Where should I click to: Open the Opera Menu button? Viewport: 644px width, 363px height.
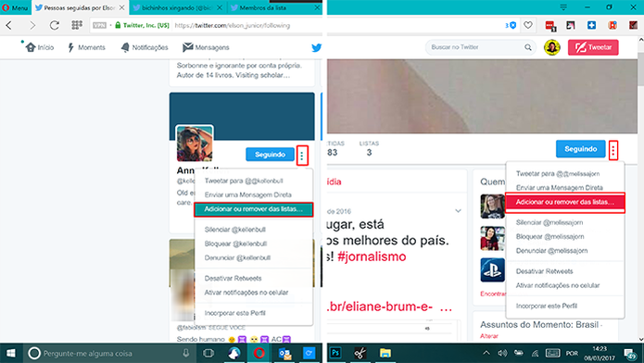point(15,7)
